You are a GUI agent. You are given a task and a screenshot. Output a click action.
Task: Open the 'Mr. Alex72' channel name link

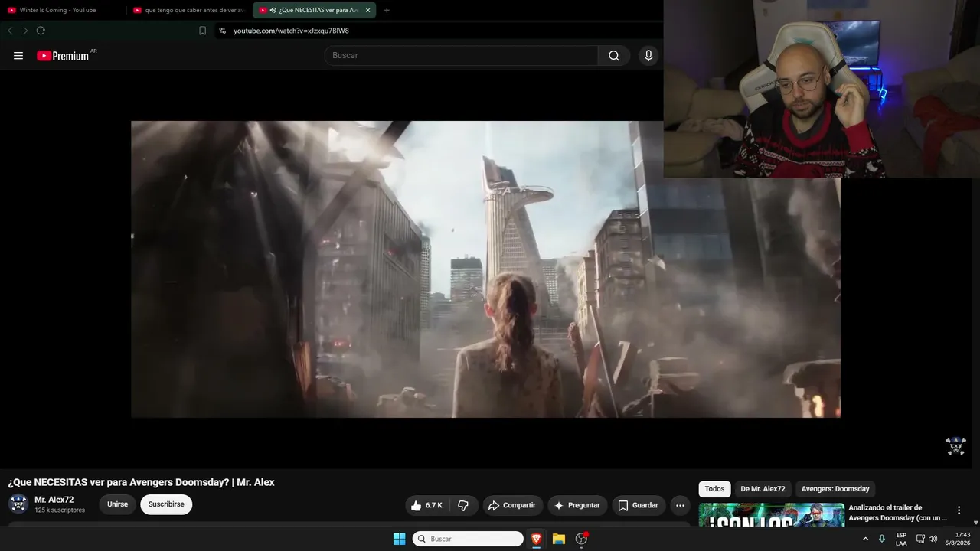[54, 500]
